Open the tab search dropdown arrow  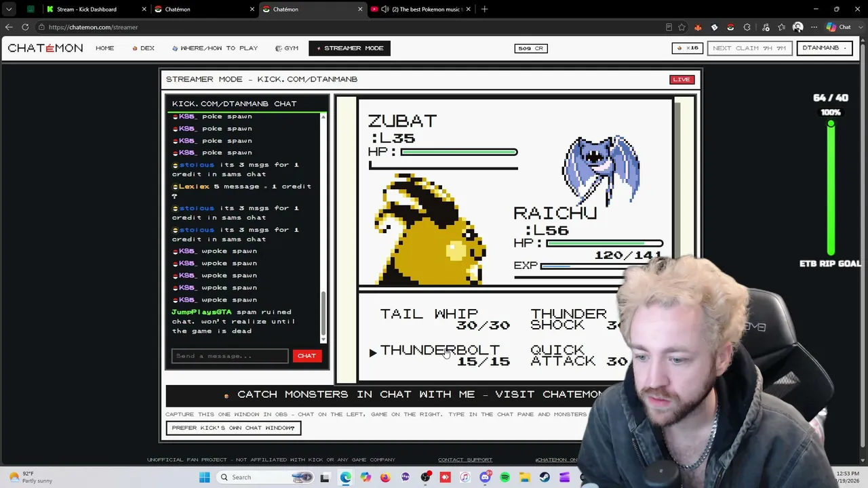[9, 9]
